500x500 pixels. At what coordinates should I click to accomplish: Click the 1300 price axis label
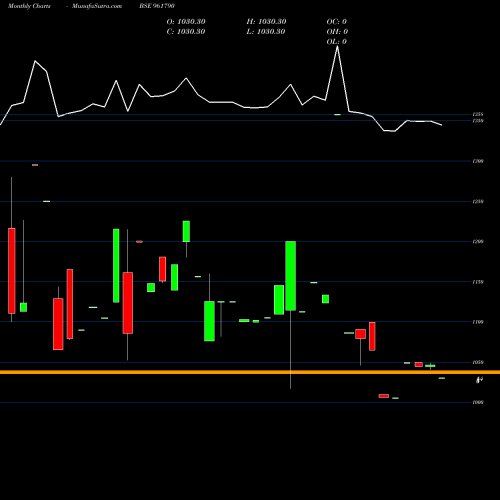click(478, 161)
